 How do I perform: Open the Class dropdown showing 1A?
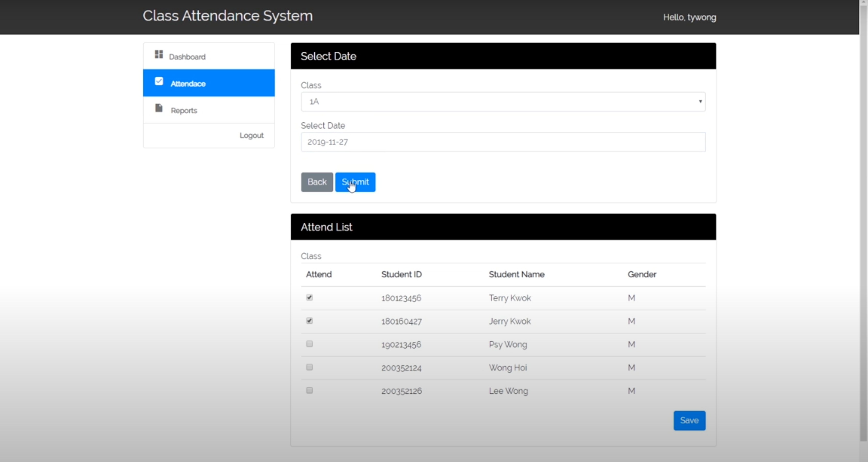503,102
